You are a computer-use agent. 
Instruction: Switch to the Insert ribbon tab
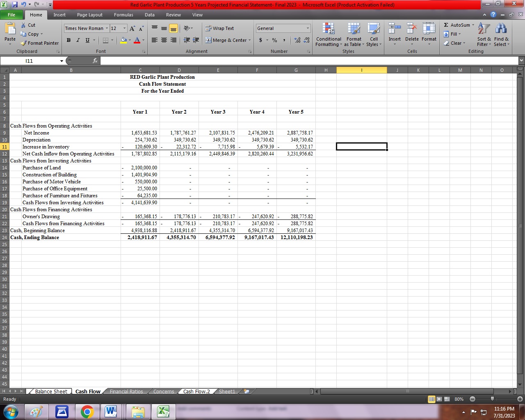(59, 15)
